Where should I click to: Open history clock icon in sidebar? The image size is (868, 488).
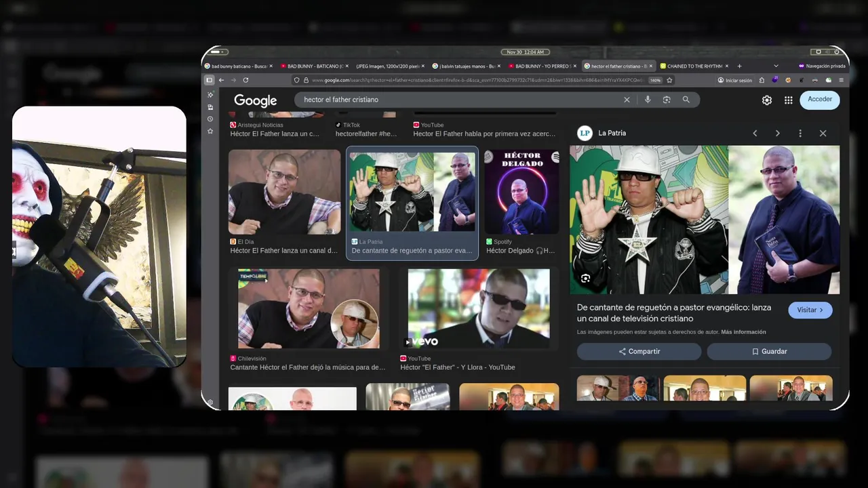pos(210,119)
